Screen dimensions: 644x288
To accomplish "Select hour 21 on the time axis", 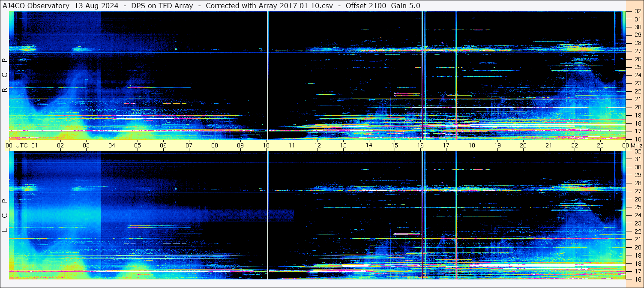I will pos(549,145).
